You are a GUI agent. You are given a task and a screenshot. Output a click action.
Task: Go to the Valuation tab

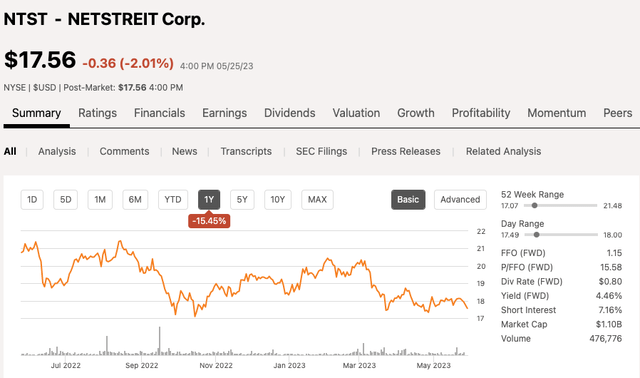pos(356,113)
